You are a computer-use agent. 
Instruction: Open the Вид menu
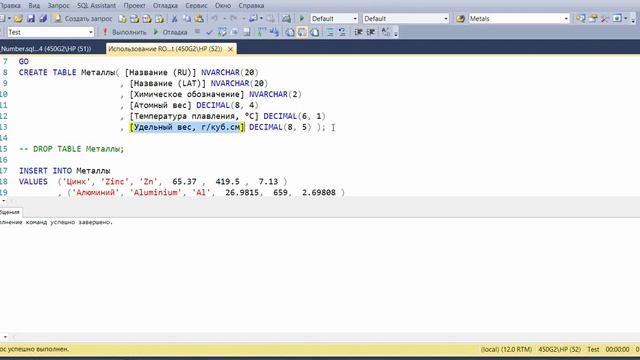[x=34, y=6]
